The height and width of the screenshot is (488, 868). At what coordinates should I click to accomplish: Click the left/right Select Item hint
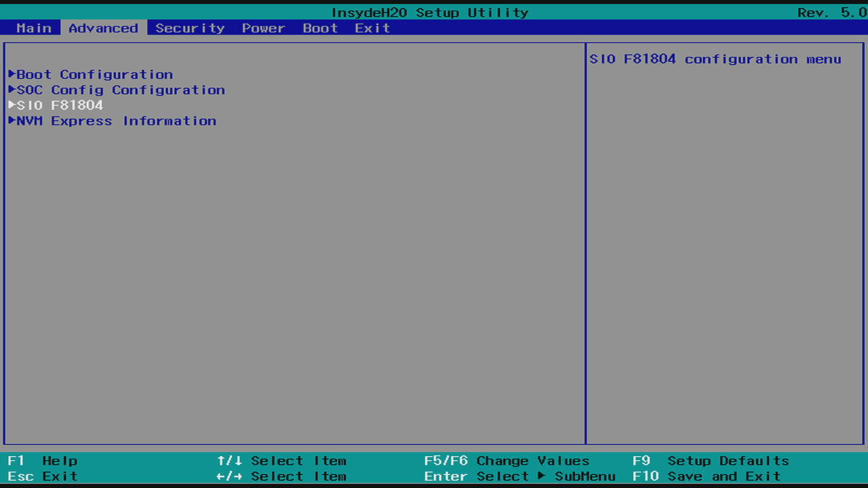[281, 476]
